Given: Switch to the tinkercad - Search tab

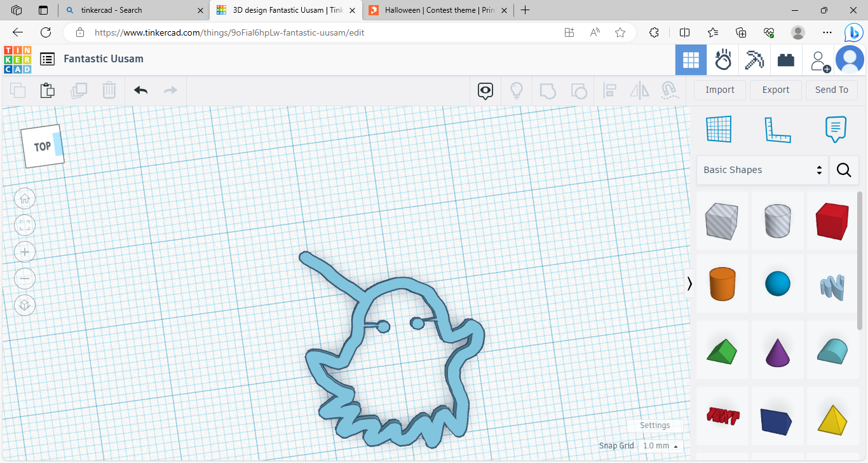Looking at the screenshot, I should (133, 10).
